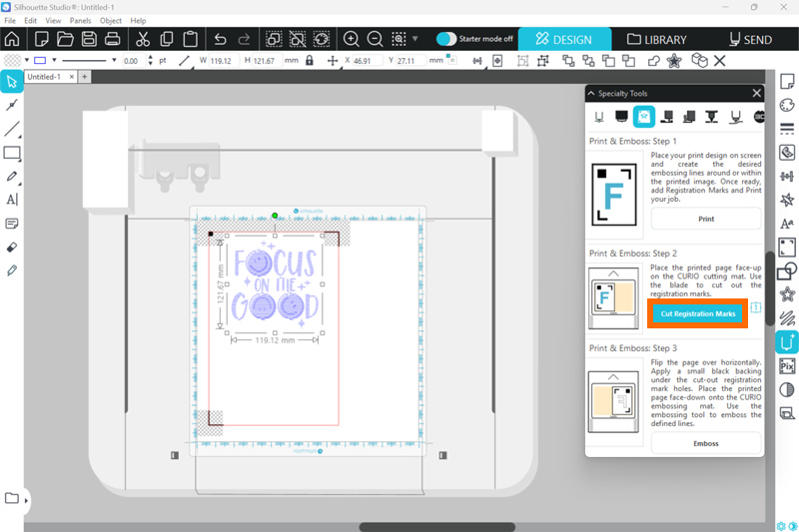The image size is (799, 532).
Task: Toggle the aspect ratio lock icon
Action: (x=309, y=61)
